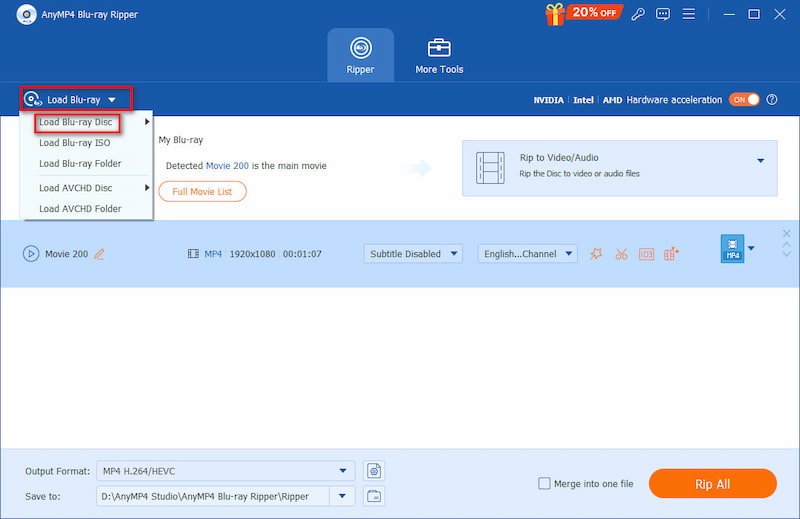Click the key register icon
The width and height of the screenshot is (800, 519).
click(636, 14)
